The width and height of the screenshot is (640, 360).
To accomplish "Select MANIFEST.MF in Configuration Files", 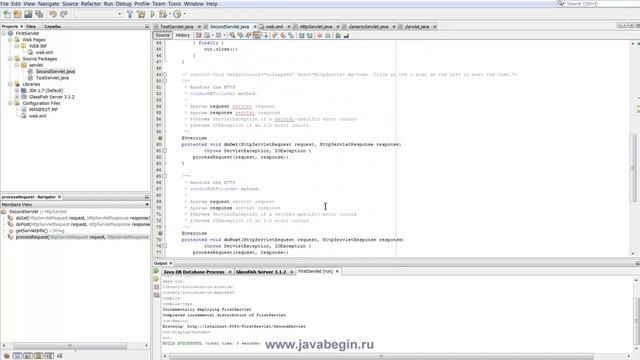I will (43, 109).
